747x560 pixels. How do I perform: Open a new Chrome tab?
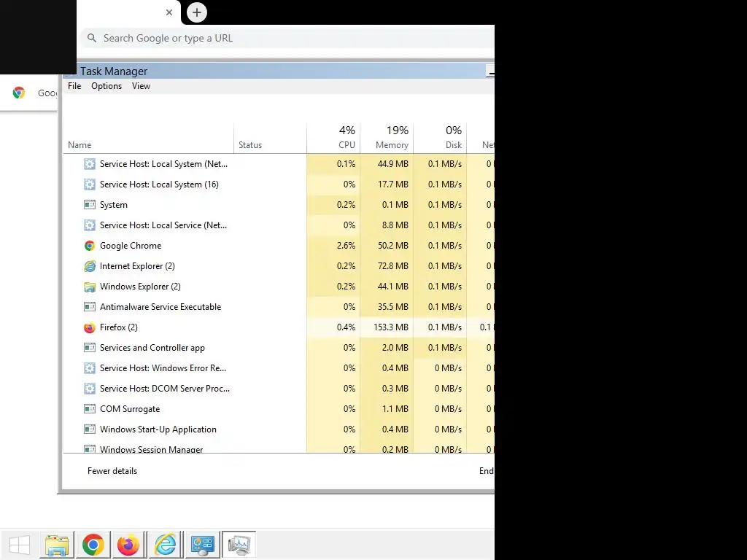coord(197,12)
